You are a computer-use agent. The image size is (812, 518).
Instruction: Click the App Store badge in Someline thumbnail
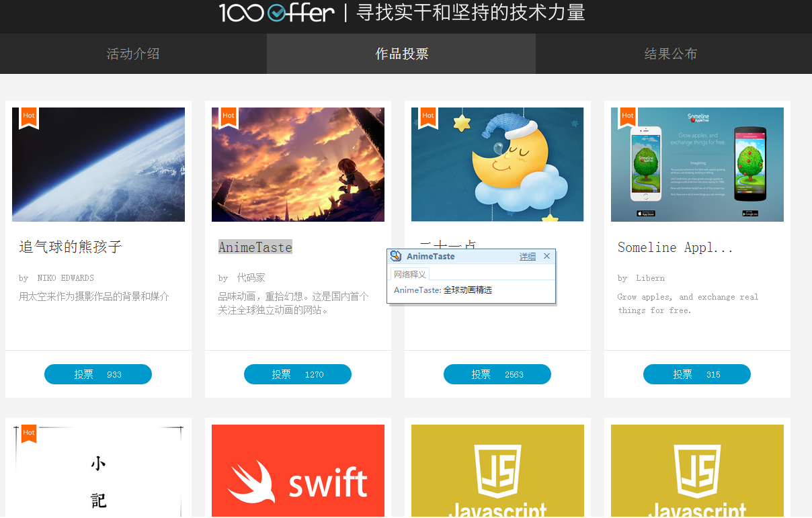click(x=646, y=214)
